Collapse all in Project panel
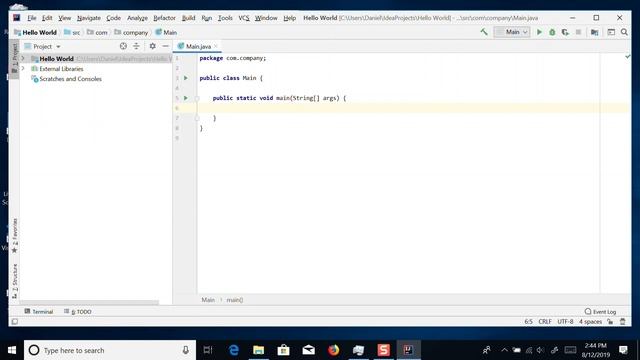The width and height of the screenshot is (640, 360). click(x=136, y=46)
